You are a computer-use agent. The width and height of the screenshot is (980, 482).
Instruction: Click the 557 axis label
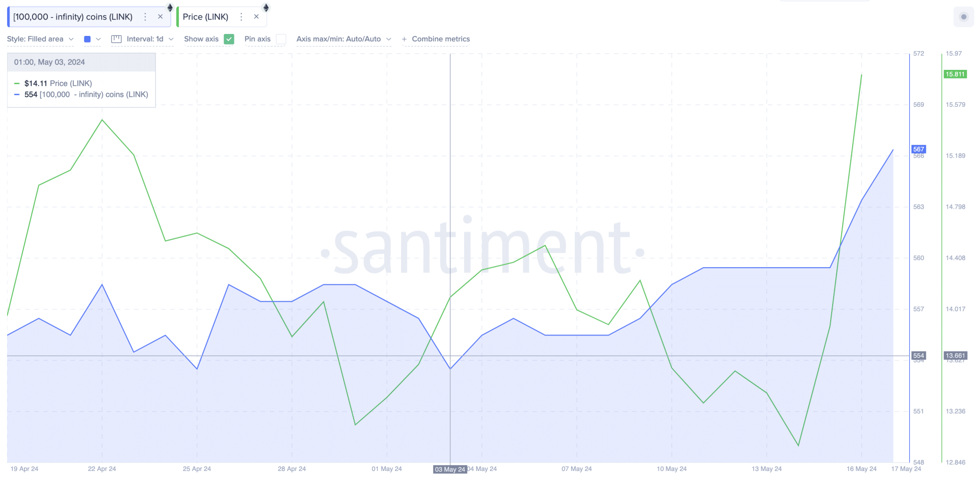(919, 309)
